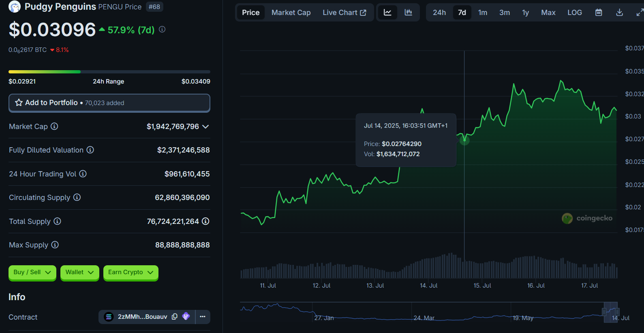Open the 7d percentage change info icon

tap(162, 29)
